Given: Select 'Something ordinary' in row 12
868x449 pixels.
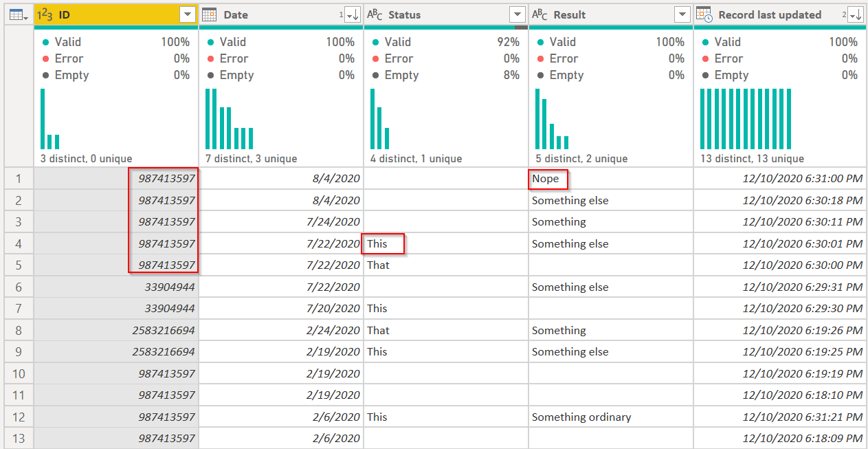Looking at the screenshot, I should [611, 417].
